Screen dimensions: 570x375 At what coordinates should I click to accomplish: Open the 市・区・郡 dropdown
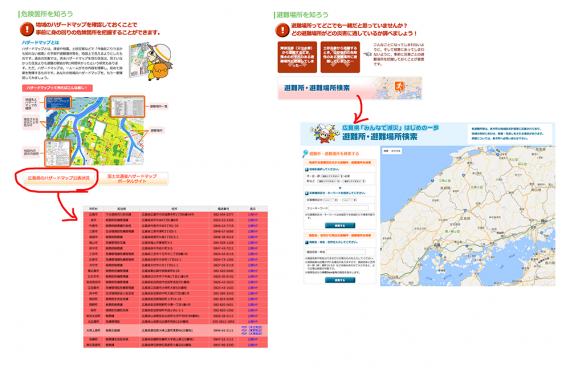pos(332,176)
